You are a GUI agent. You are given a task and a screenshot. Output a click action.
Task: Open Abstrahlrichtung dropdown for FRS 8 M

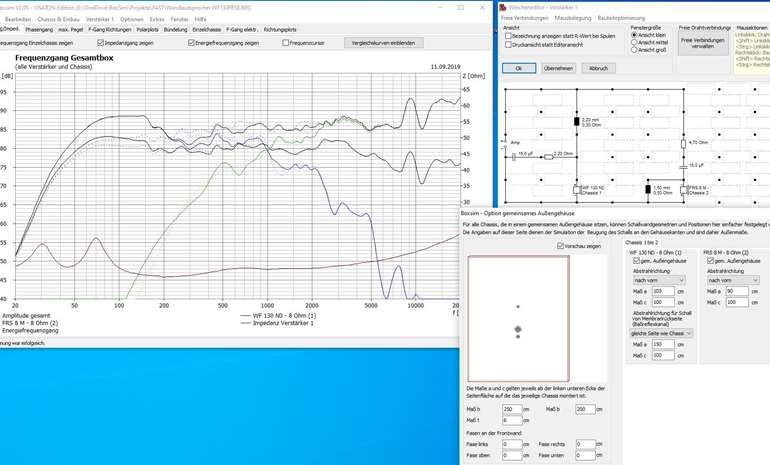pos(735,280)
